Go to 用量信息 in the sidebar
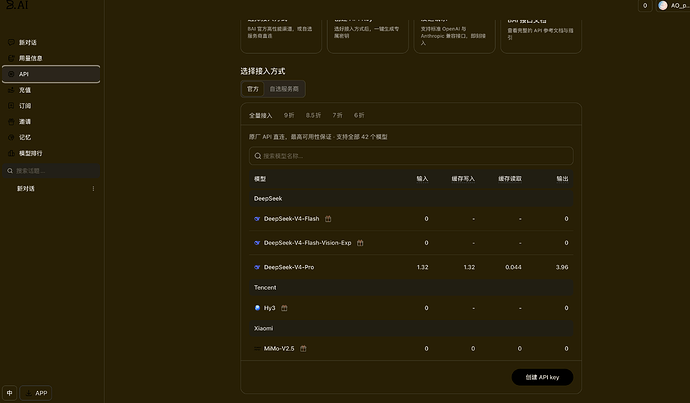 click(x=51, y=58)
